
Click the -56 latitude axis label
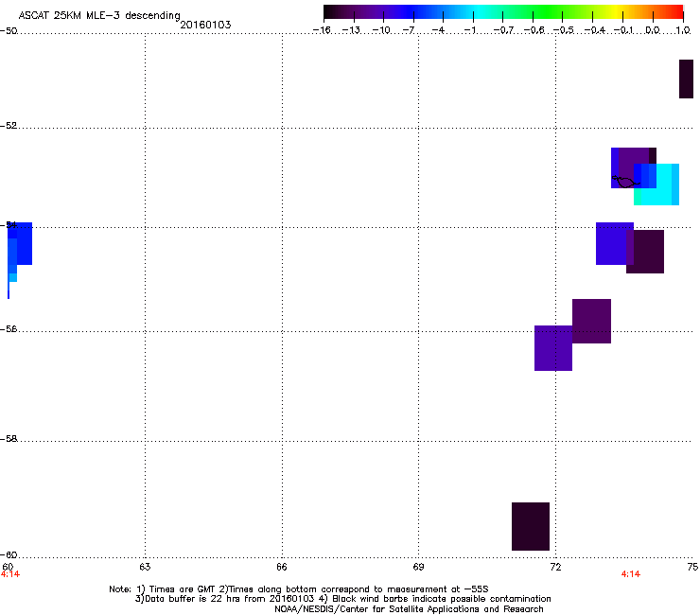(x=9, y=329)
